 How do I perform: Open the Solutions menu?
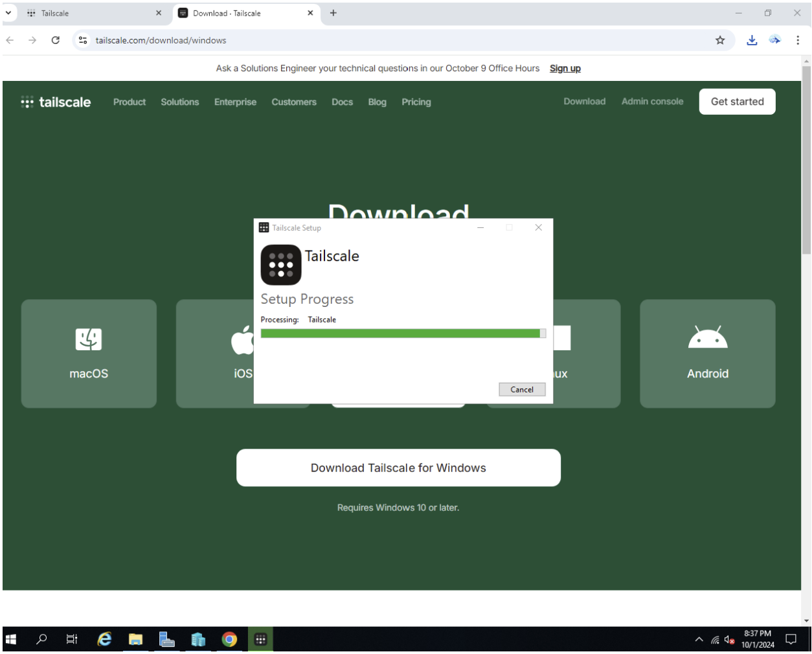click(180, 102)
